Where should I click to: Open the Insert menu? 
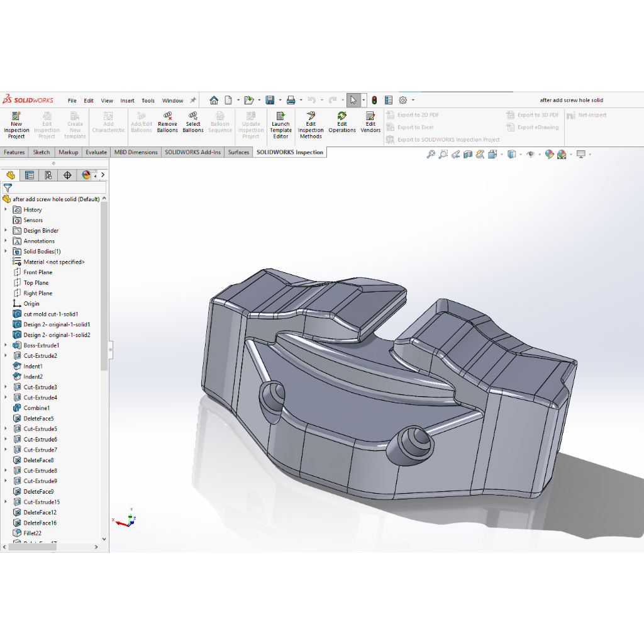click(x=127, y=101)
